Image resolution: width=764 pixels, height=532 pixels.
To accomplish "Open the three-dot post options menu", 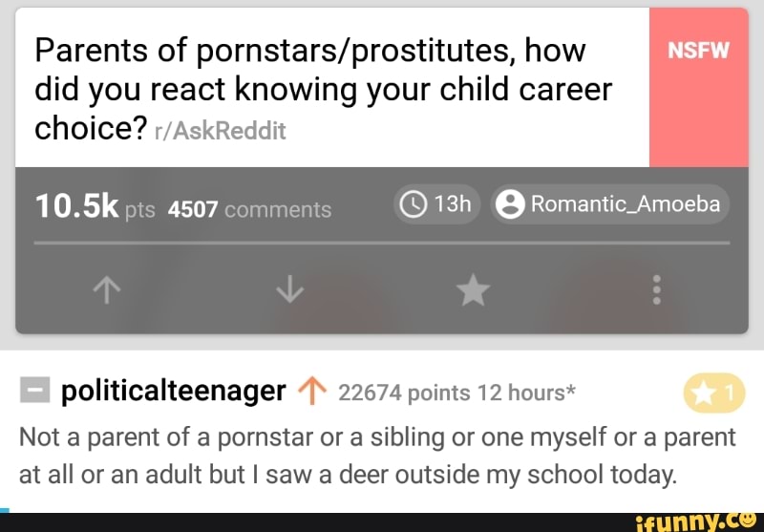I will [655, 289].
